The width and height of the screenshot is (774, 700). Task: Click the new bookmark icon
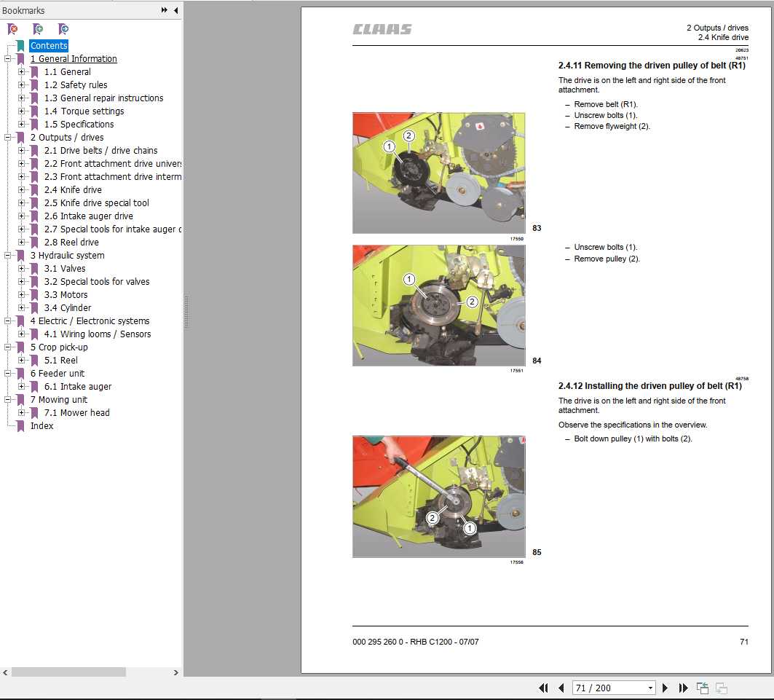pos(38,28)
